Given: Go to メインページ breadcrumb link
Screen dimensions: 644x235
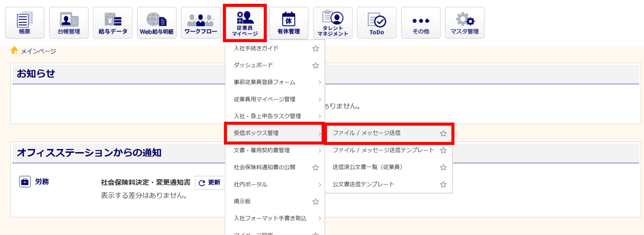Looking at the screenshot, I should pyautogui.click(x=38, y=51).
